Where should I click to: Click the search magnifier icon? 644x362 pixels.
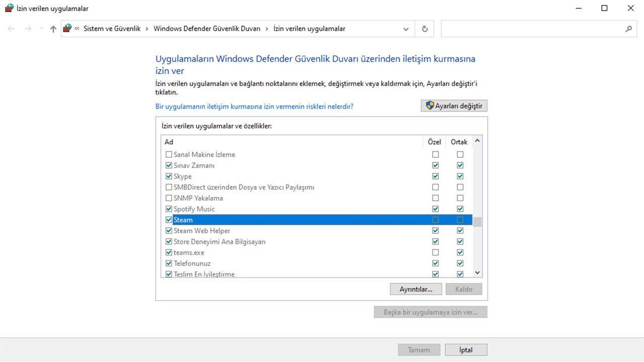point(628,29)
